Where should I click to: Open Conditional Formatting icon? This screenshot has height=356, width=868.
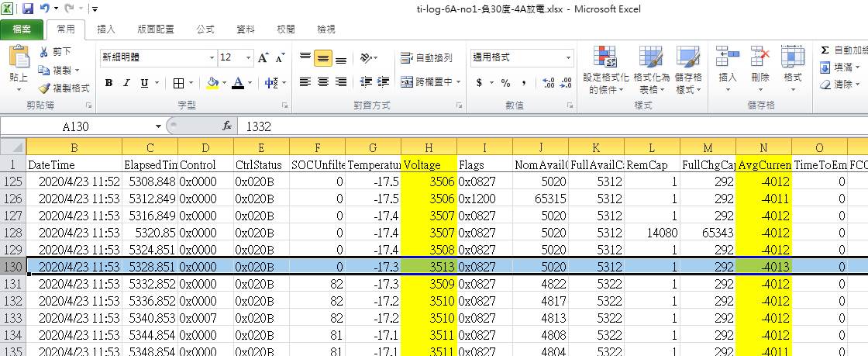[605, 57]
